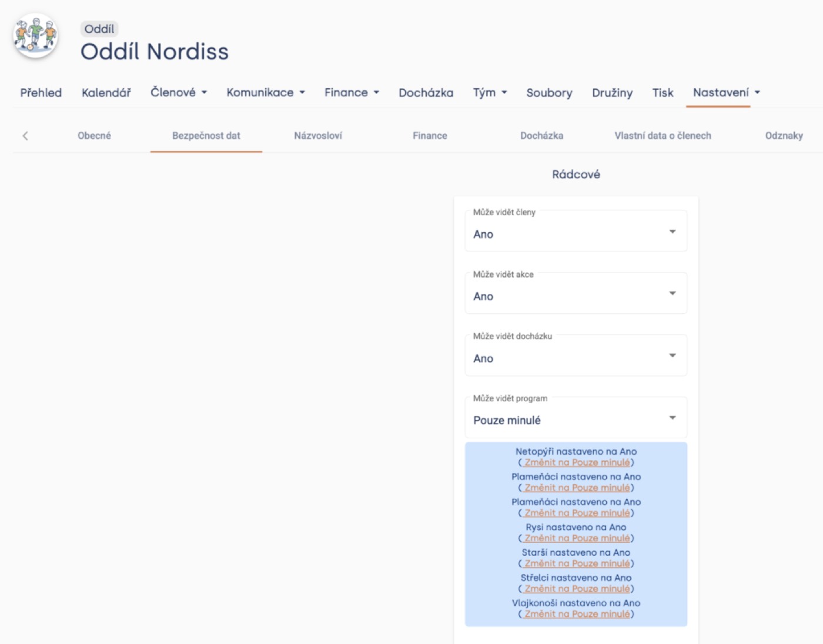This screenshot has height=644, width=823.
Task: Open the Finance dropdown in main navigation
Action: pyautogui.click(x=352, y=92)
